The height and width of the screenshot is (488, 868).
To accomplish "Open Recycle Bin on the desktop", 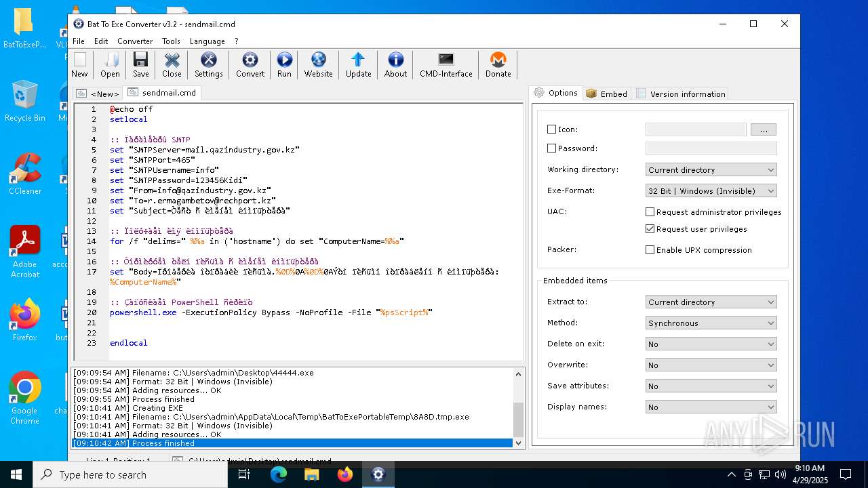I will 25,101.
